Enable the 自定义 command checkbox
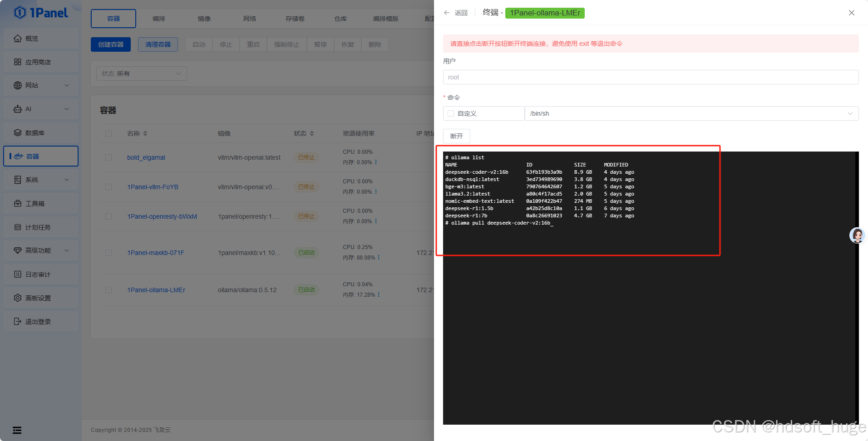The width and height of the screenshot is (868, 441). point(451,113)
